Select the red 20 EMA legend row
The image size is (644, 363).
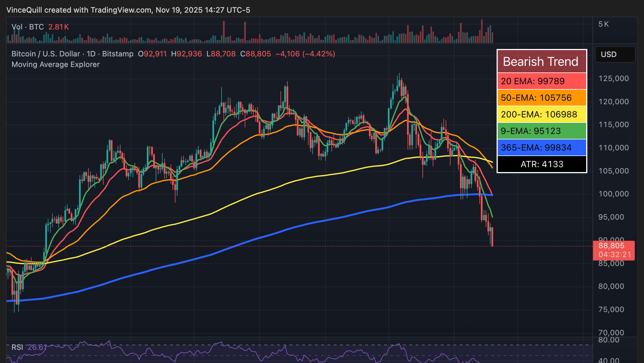(542, 81)
